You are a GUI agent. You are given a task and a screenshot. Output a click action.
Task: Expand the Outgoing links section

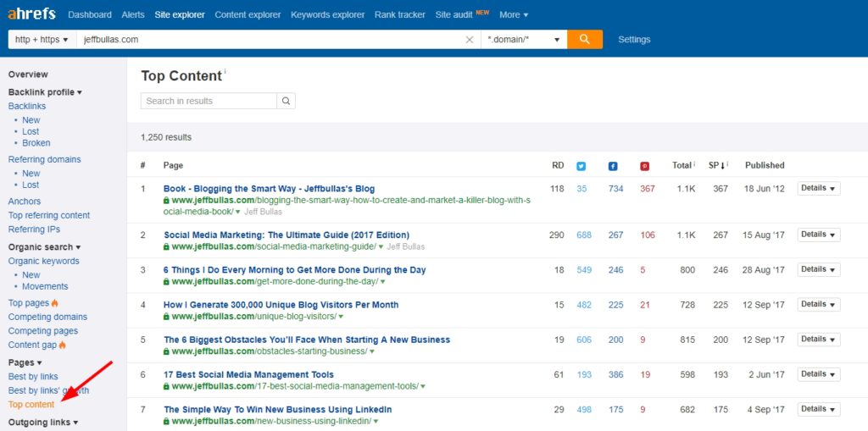coord(43,423)
